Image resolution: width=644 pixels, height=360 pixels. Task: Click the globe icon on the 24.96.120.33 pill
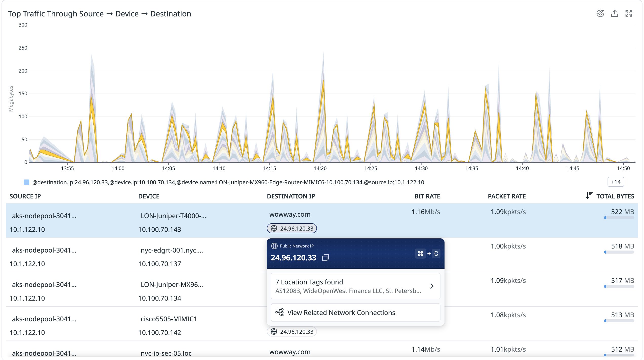pos(274,229)
